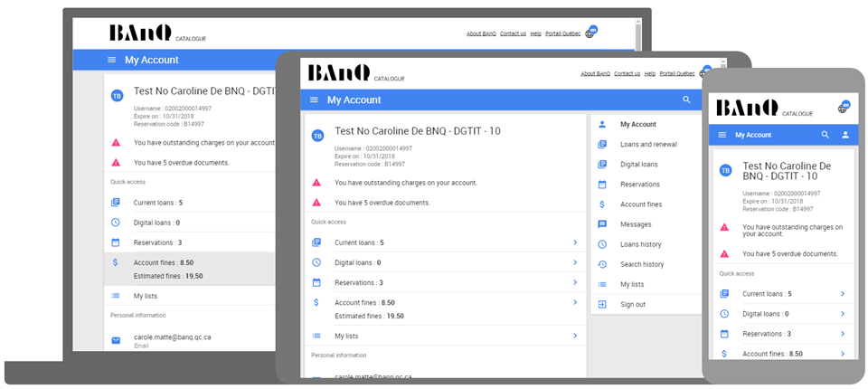Click Reservations calendar icon on laptop screen

[115, 242]
